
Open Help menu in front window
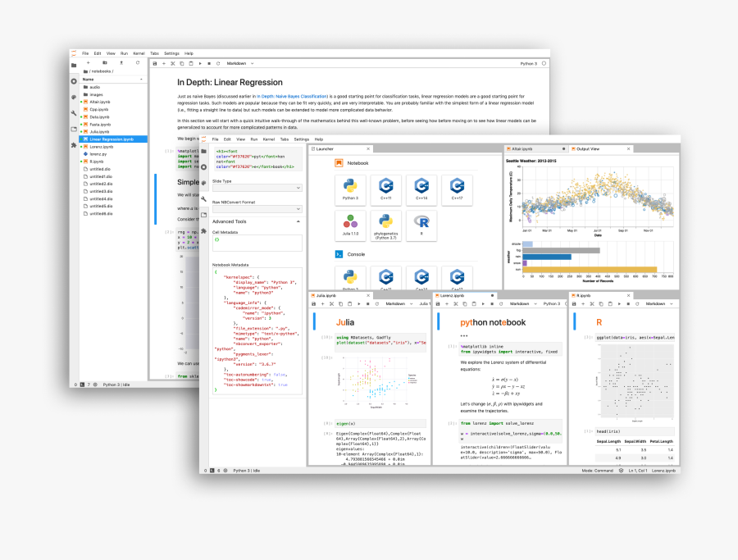[319, 139]
